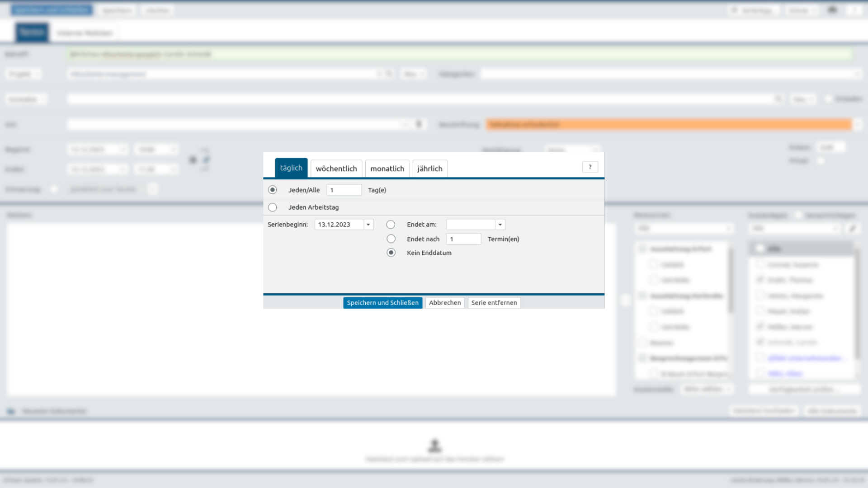Enable the Endet nach radio option
Screen dimensions: 868x488
tap(391, 239)
